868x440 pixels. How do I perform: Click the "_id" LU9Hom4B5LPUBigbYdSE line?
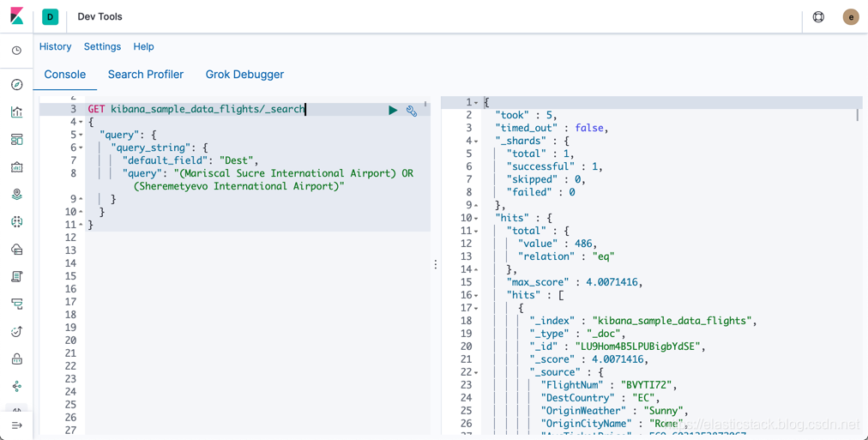[618, 347]
